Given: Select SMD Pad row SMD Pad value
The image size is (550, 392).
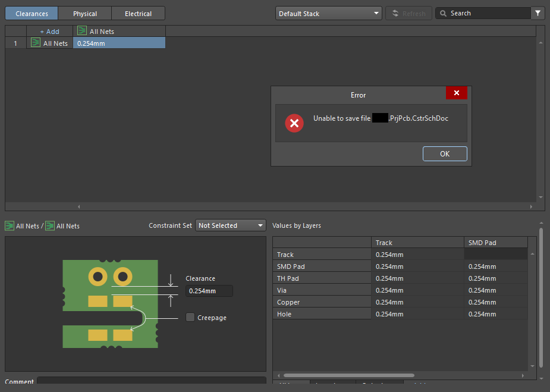Looking at the screenshot, I should coord(496,266).
